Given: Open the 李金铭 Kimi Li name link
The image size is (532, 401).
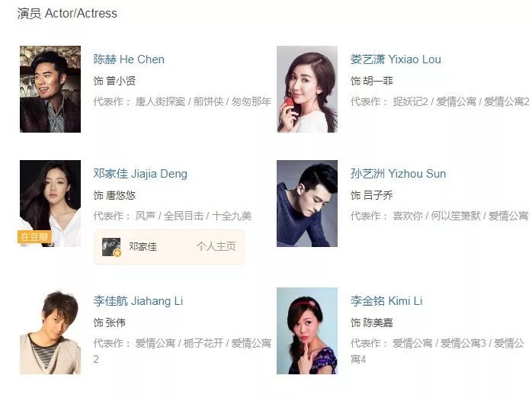Looking at the screenshot, I should (386, 301).
